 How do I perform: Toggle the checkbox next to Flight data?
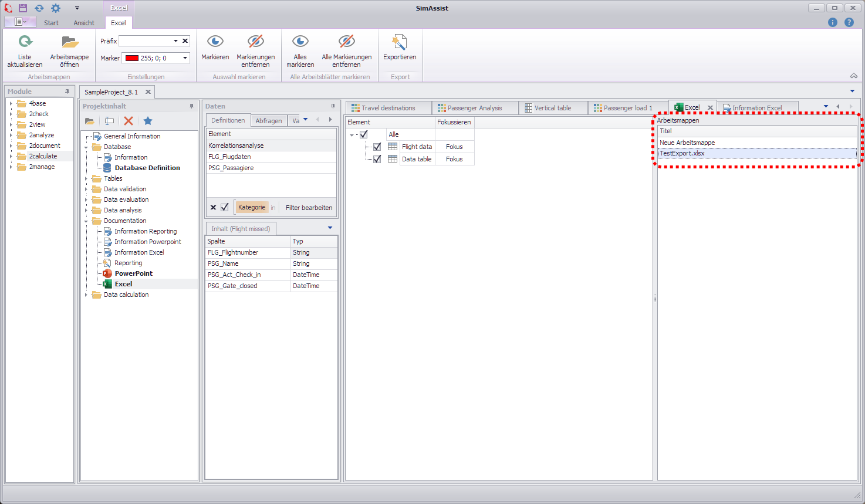tap(377, 147)
